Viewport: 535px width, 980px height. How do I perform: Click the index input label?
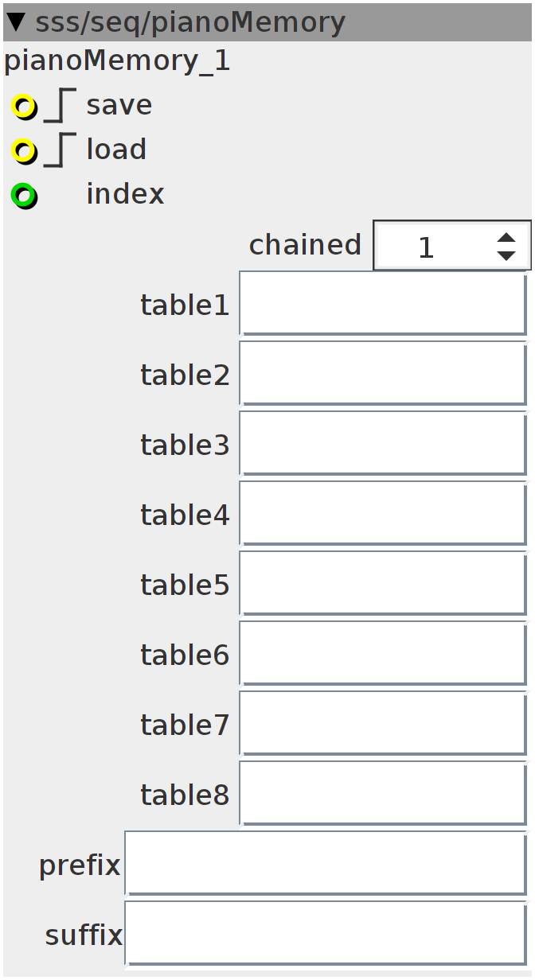(x=125, y=195)
